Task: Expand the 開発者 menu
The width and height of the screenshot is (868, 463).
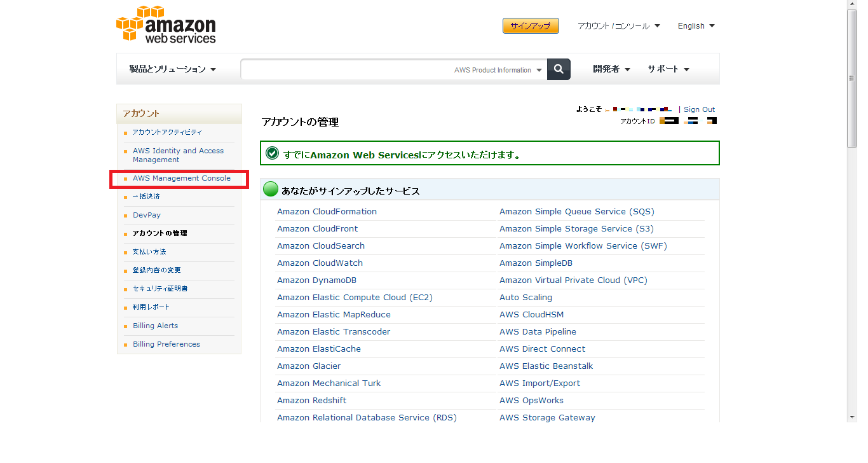Action: 612,69
